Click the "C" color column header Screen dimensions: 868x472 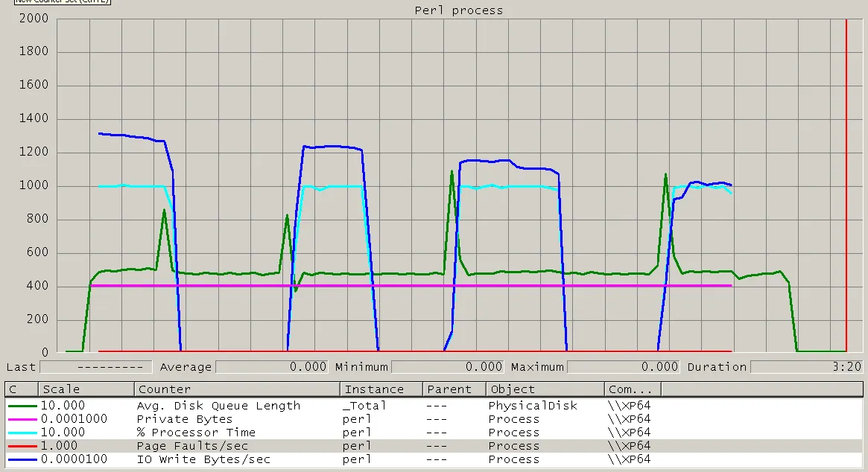21,389
